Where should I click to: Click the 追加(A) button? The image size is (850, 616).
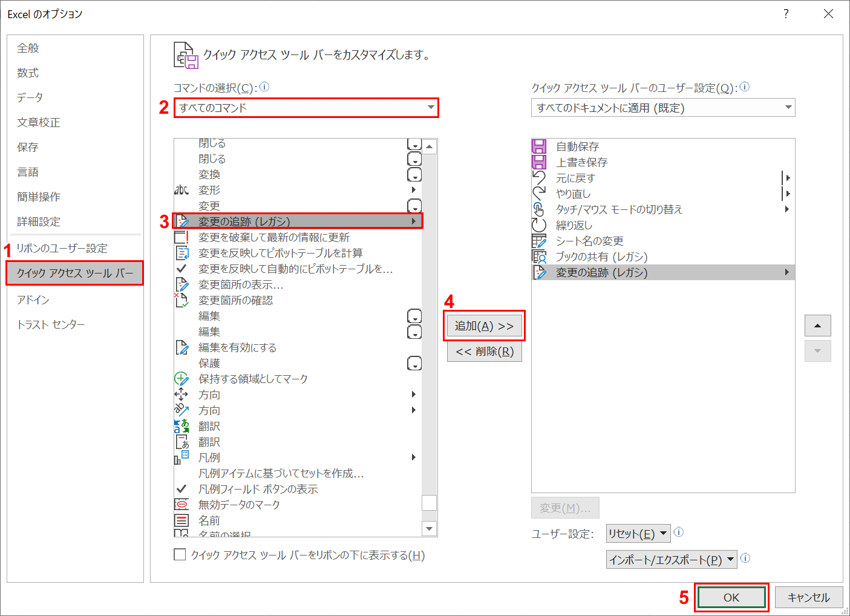tap(484, 326)
